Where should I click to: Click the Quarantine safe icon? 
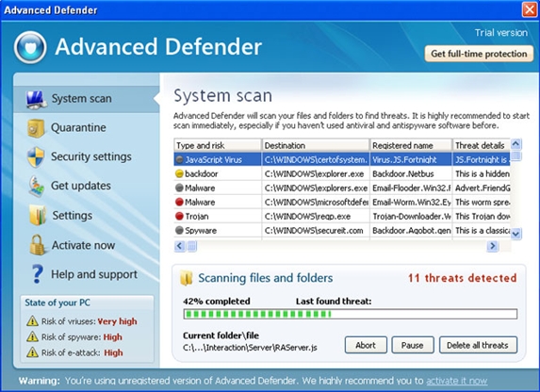click(x=36, y=128)
